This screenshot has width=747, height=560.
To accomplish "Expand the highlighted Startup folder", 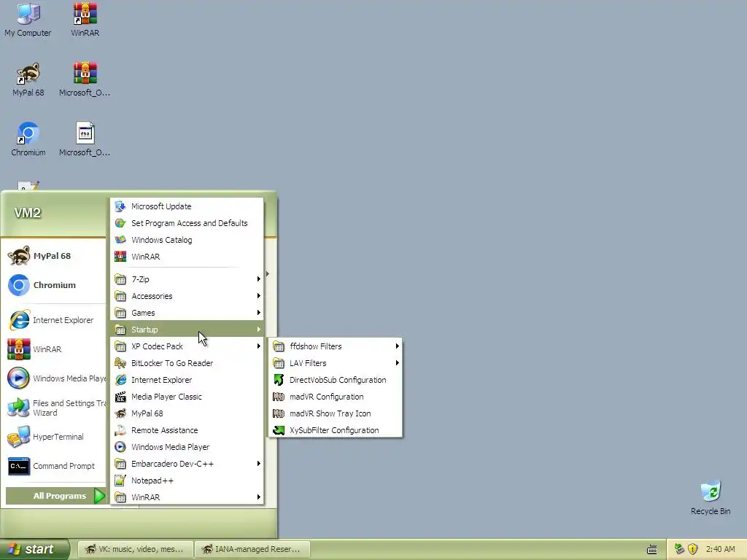I will (187, 330).
